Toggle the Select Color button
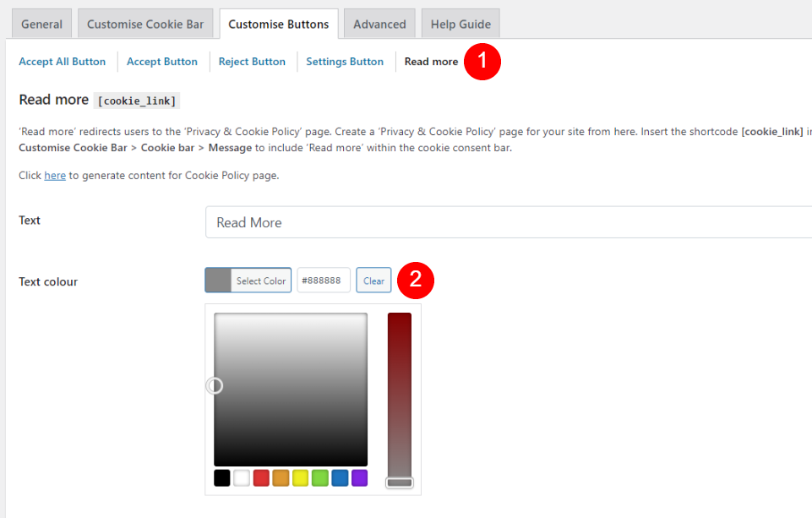The width and height of the screenshot is (812, 518). [248, 281]
